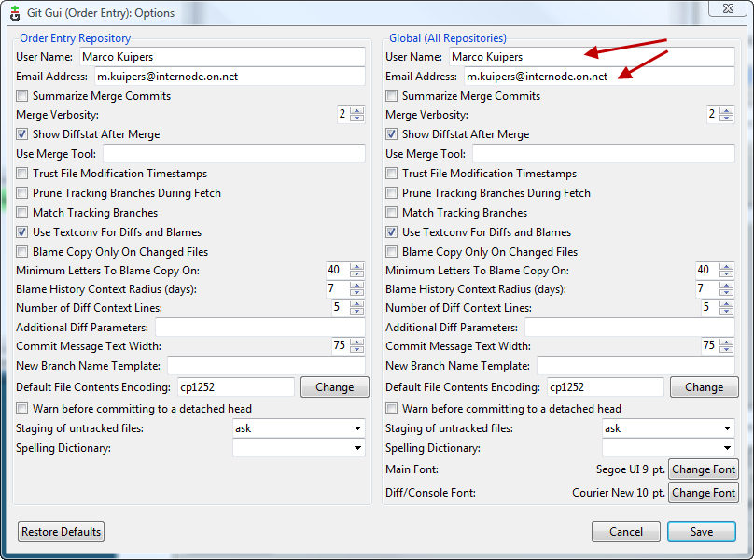The image size is (754, 560).
Task: Decrease Global Number of Diff Context Lines
Action: click(x=727, y=311)
